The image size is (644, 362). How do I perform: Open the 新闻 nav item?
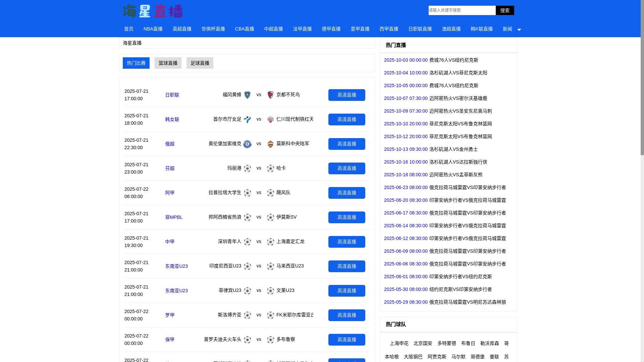(x=507, y=29)
